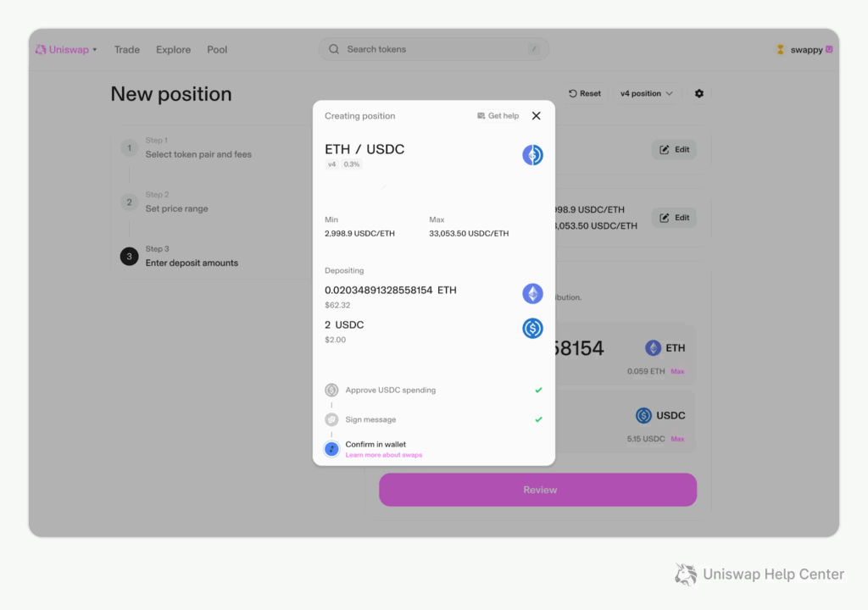The height and width of the screenshot is (610, 868).
Task: Open settings gear icon
Action: (699, 93)
